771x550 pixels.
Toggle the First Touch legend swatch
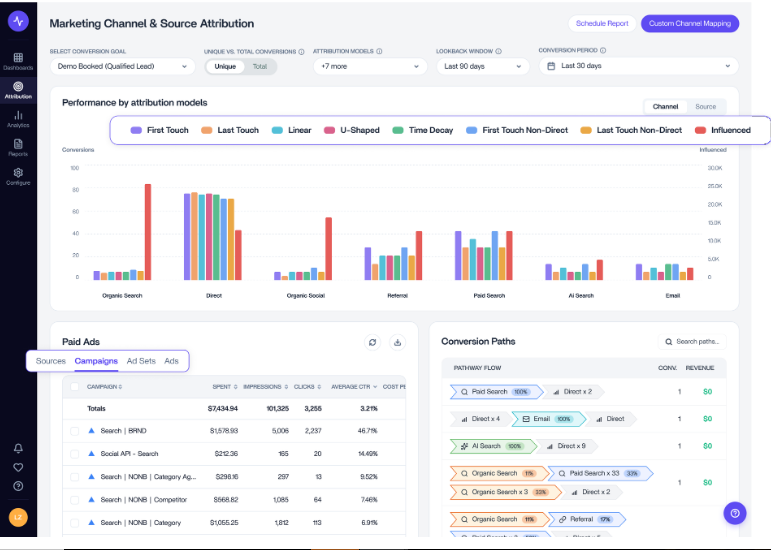click(x=136, y=130)
